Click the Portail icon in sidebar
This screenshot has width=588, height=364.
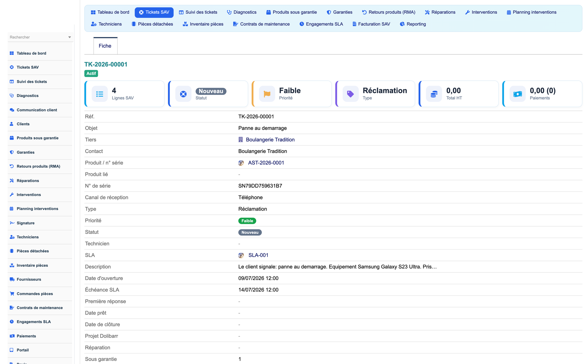pyautogui.click(x=12, y=350)
